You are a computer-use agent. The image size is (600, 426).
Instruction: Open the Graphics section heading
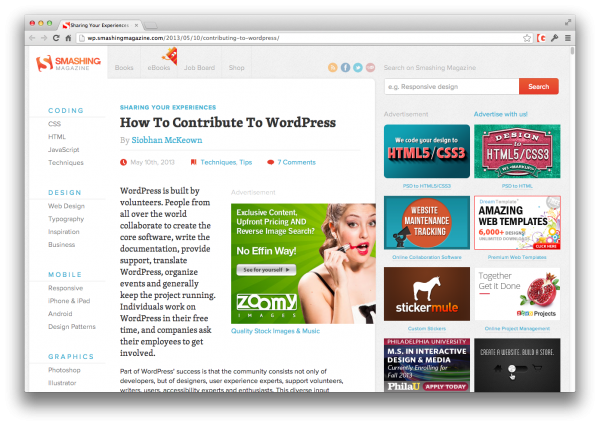(71, 357)
